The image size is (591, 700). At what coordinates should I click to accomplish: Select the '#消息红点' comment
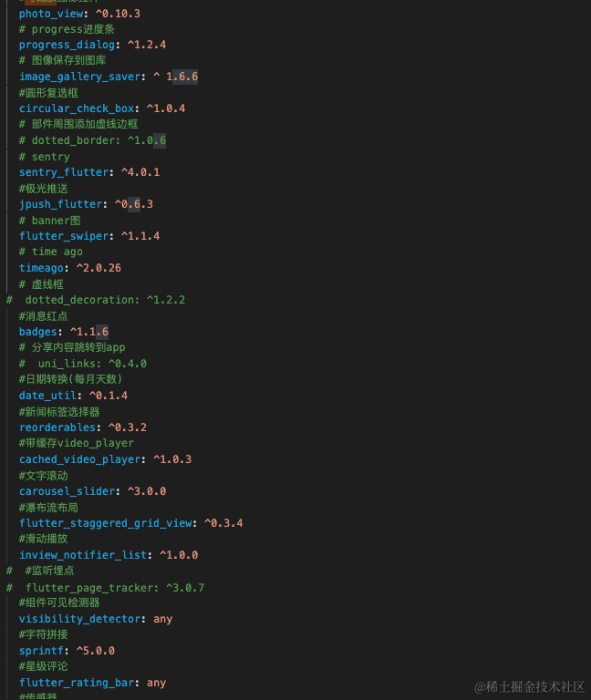click(x=44, y=316)
